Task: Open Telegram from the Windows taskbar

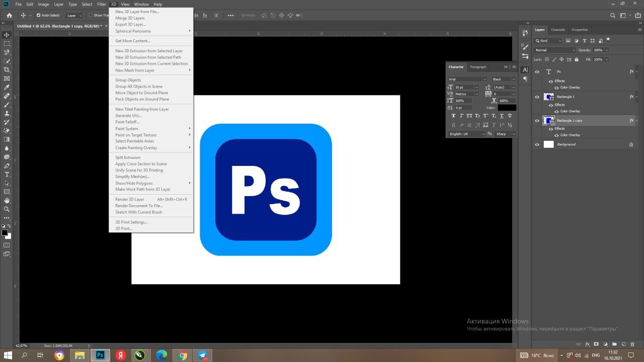Action: click(203, 355)
